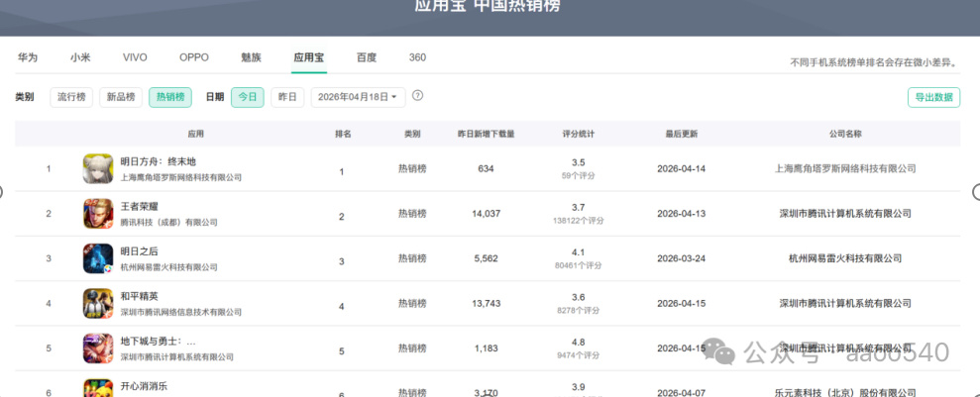Click last-updated date 2026-03-24
Viewport: 980px width, 397px height.
pyautogui.click(x=682, y=258)
